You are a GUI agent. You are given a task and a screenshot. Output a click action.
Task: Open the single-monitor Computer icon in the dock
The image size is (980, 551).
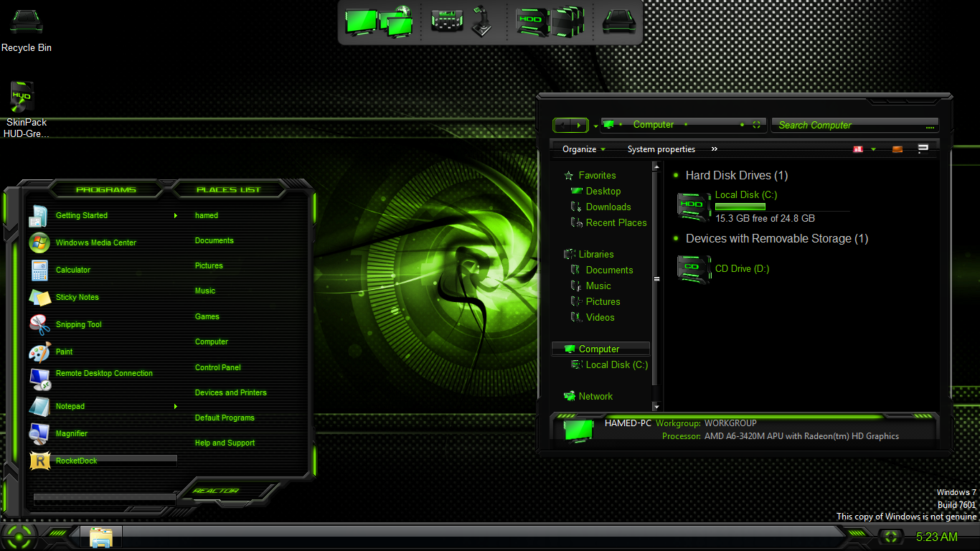[361, 21]
